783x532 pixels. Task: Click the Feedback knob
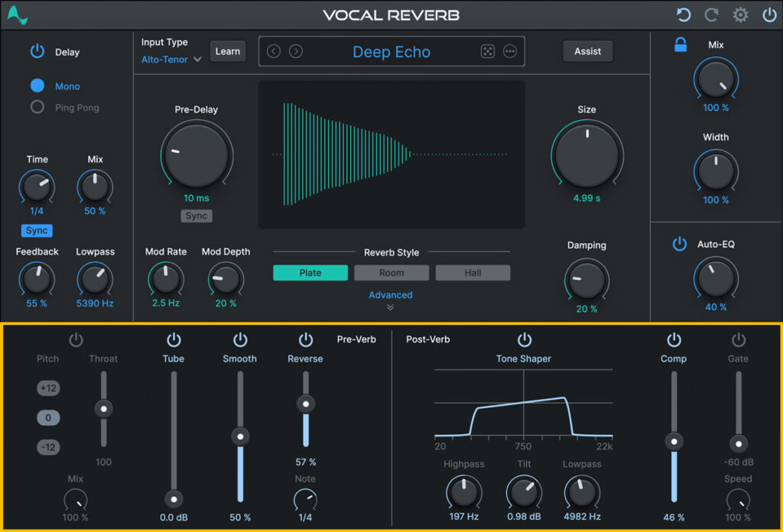tap(37, 279)
